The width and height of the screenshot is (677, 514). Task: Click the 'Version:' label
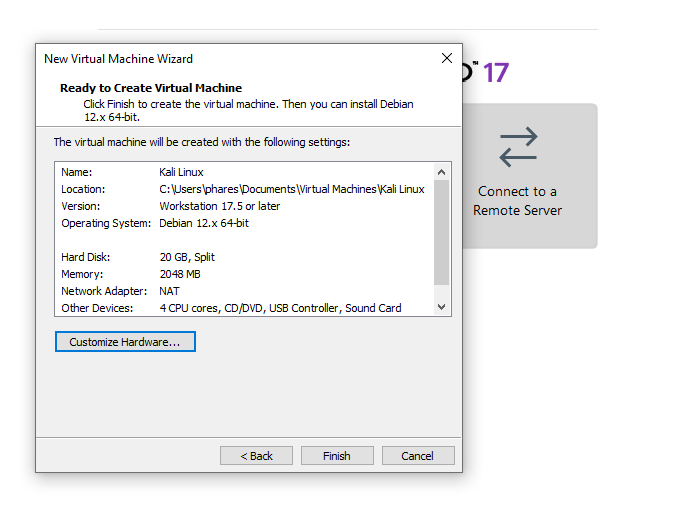tap(81, 206)
